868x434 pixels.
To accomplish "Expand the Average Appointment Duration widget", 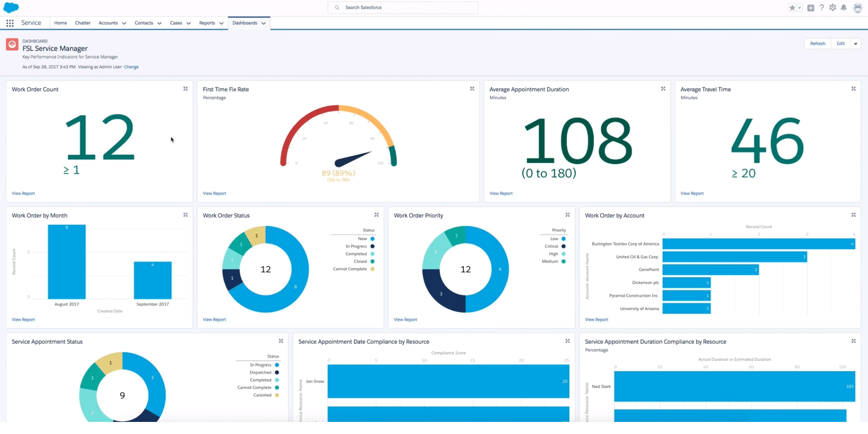I will point(663,89).
